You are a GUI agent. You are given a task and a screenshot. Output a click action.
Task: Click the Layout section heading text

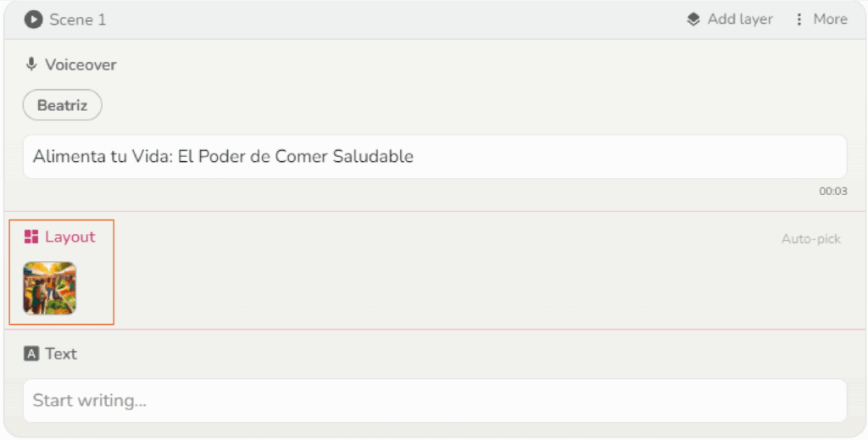click(70, 237)
